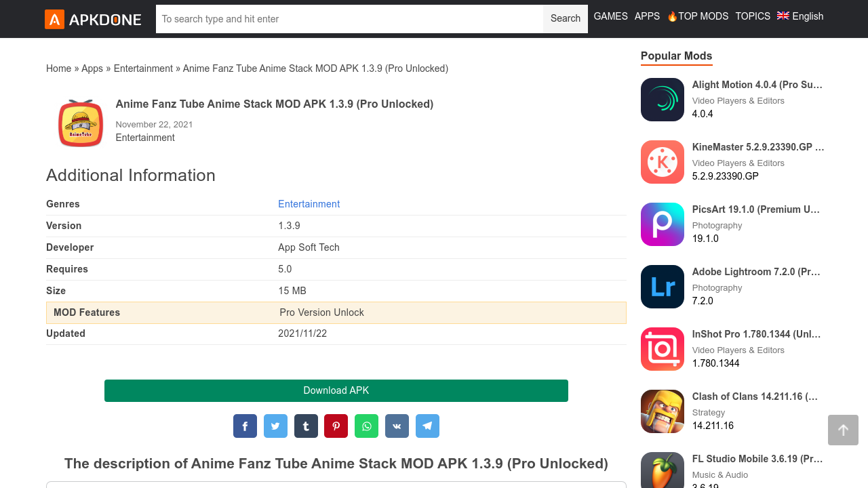868x488 pixels.
Task: Share on Tumblr
Action: [x=306, y=426]
